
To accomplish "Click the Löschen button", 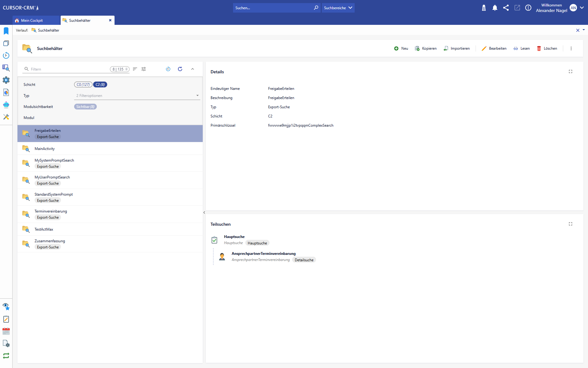I will point(547,48).
